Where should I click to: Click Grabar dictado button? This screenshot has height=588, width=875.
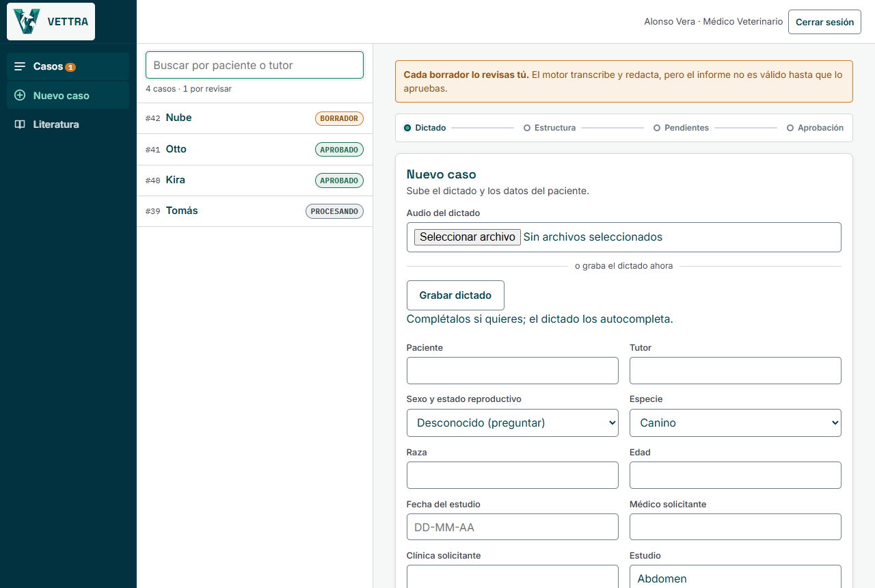[455, 295]
